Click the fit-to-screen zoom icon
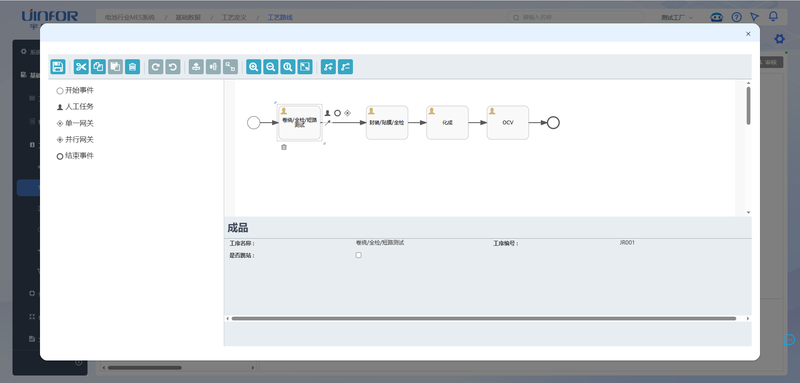The height and width of the screenshot is (383, 800). (305, 67)
